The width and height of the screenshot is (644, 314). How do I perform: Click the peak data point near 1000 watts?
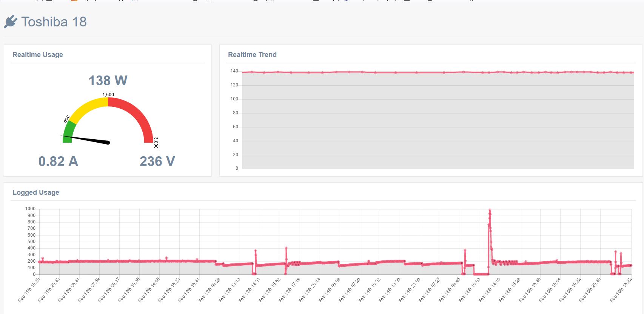(x=490, y=210)
